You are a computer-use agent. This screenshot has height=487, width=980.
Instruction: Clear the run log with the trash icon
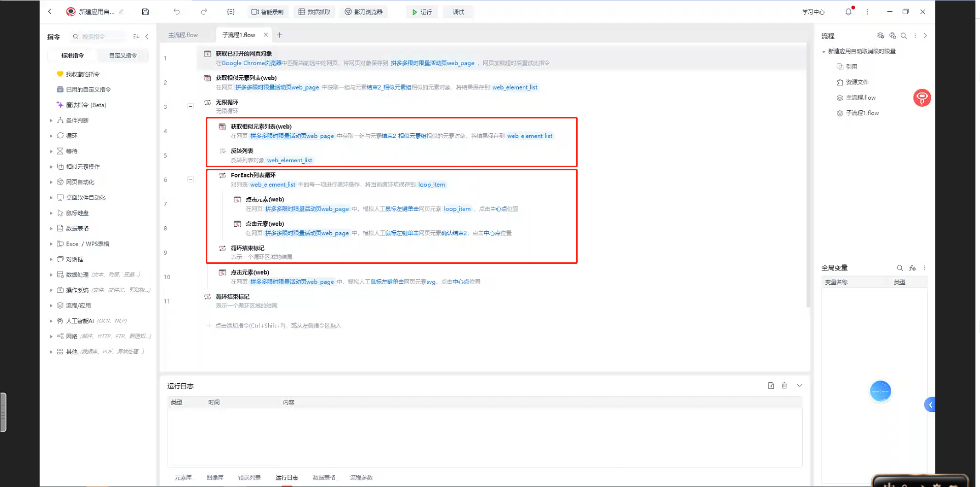[784, 386]
